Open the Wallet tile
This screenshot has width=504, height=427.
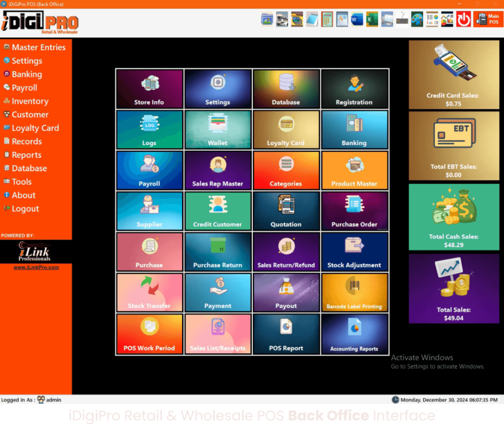coord(218,130)
